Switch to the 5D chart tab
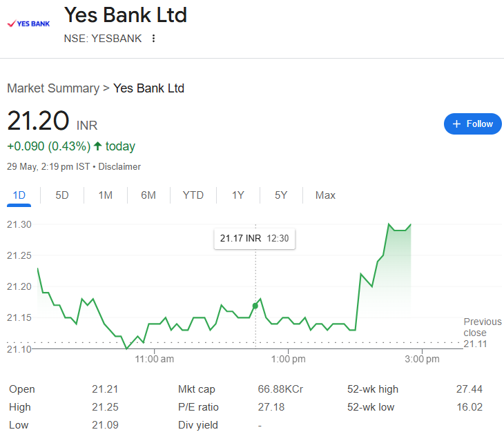Screen dimensions: 504x432 (62, 195)
